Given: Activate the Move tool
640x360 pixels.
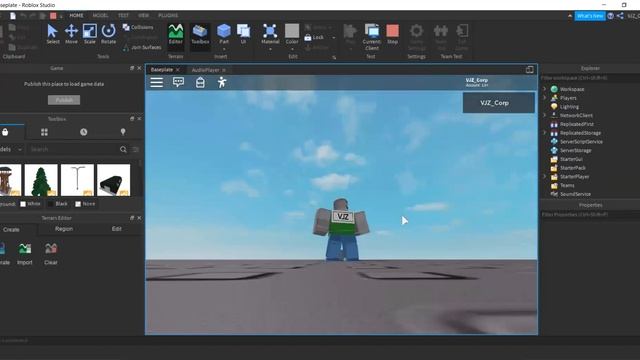Looking at the screenshot, I should coord(71,34).
